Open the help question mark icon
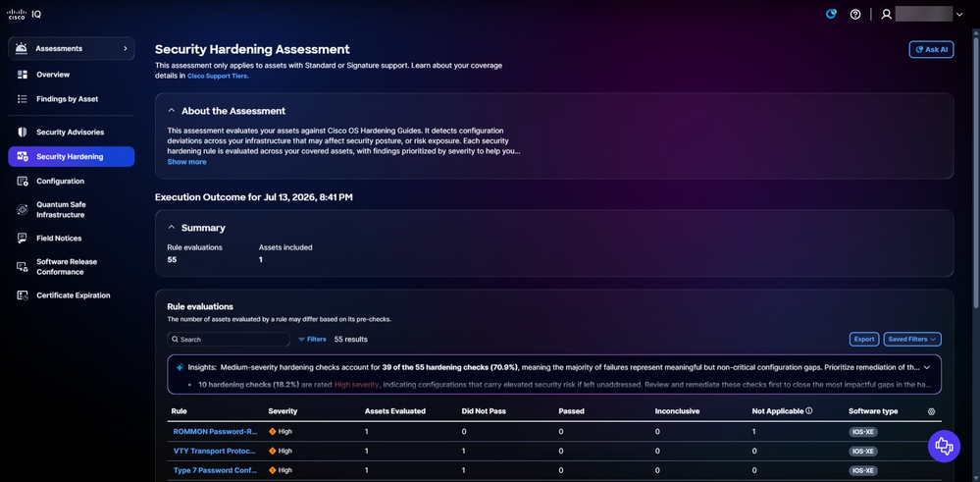Screen dimensions: 980x482 [x=855, y=15]
